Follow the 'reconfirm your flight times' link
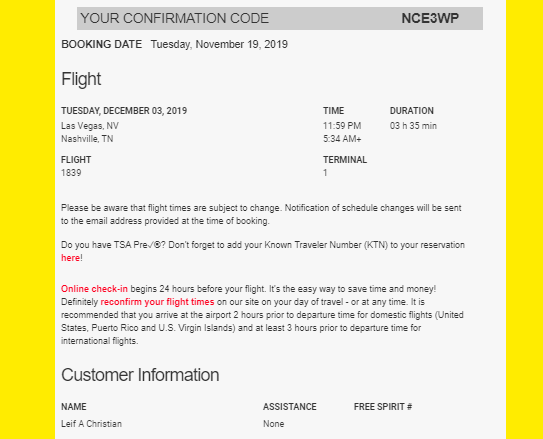Viewport: 543px width, 439px height. click(x=157, y=302)
